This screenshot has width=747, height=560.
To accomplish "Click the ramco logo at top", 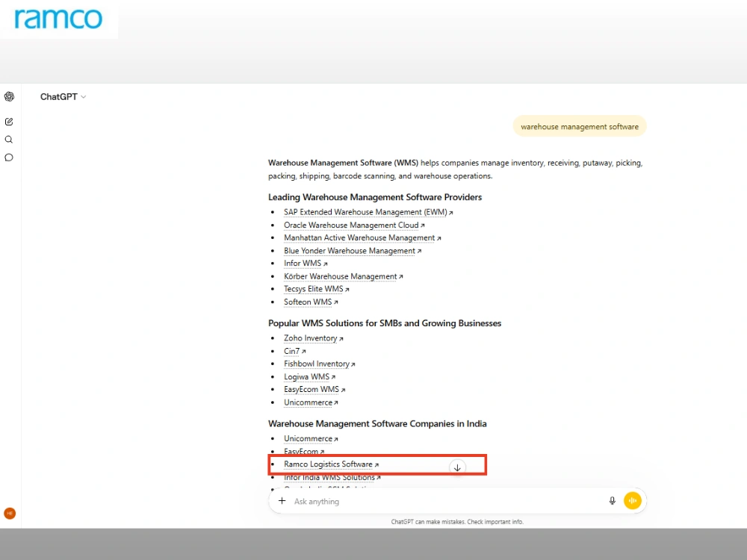I will click(x=58, y=19).
